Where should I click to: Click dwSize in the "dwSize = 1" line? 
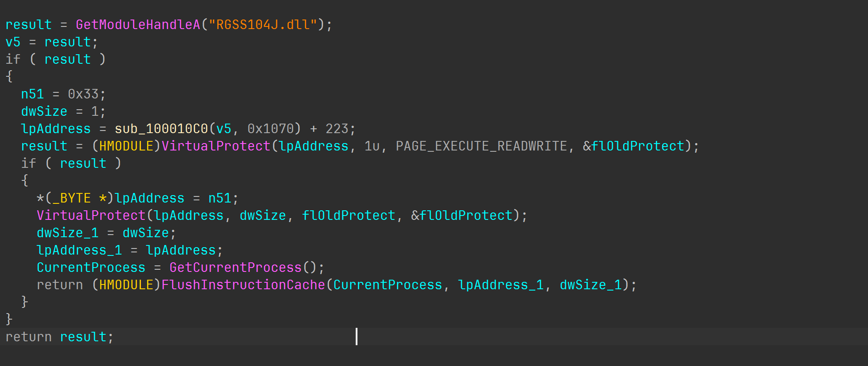[44, 111]
